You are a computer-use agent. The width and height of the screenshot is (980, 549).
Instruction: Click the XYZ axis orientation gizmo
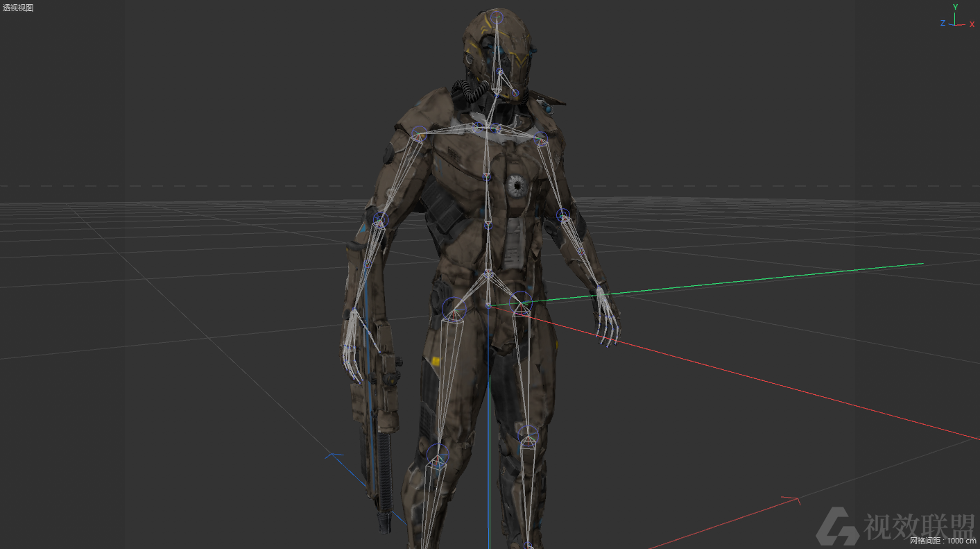pos(957,16)
